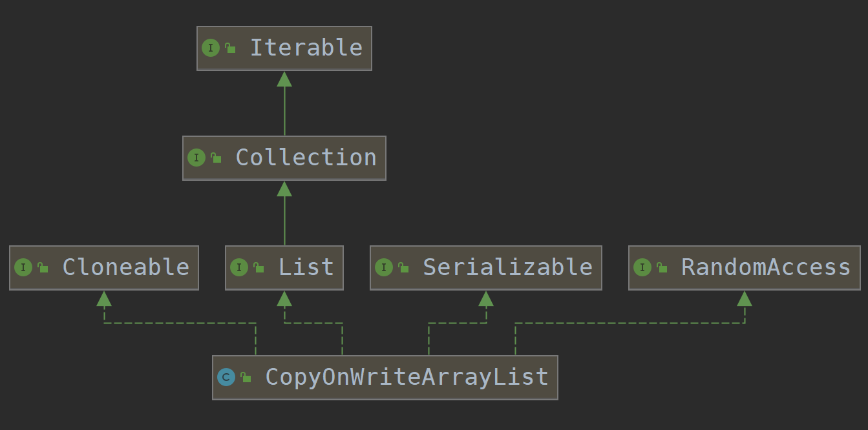The width and height of the screenshot is (868, 430).
Task: Click the interface icon on Serializable
Action: (384, 268)
